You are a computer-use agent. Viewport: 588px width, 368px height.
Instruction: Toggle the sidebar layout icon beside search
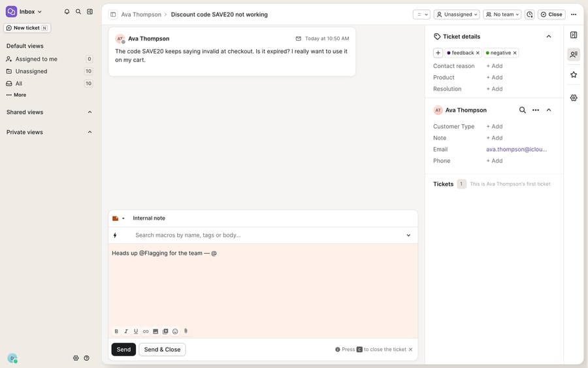pos(90,12)
